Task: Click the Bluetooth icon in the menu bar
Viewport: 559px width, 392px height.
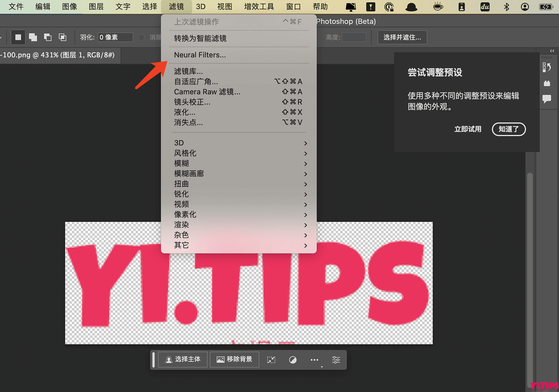Action: (x=506, y=7)
